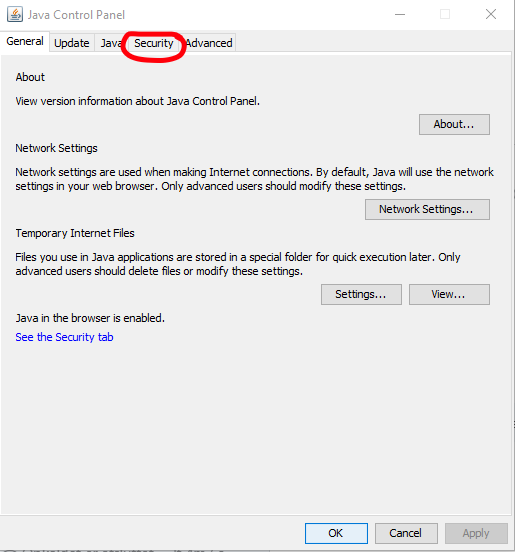Click the Temporary Internet Files heading
The height and width of the screenshot is (552, 515).
[75, 233]
